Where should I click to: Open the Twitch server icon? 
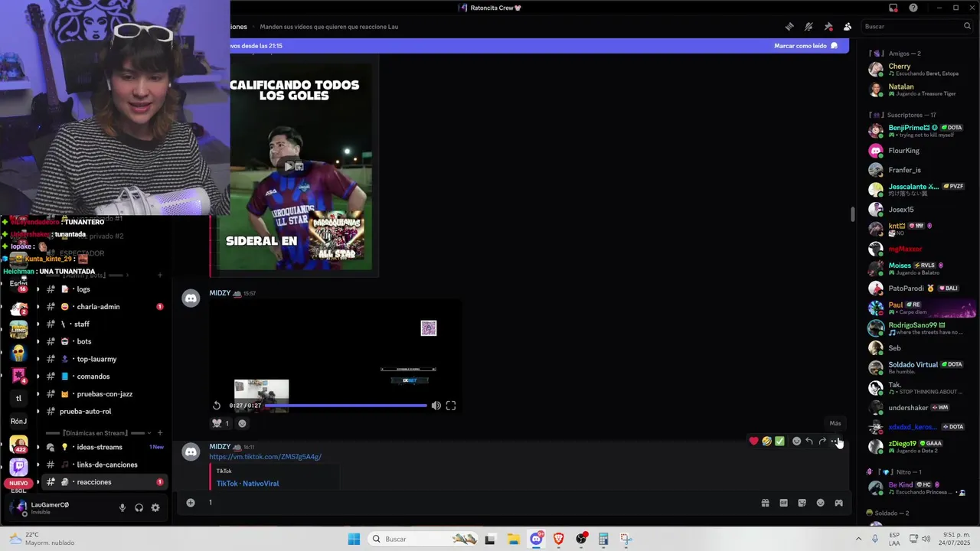[x=19, y=466]
